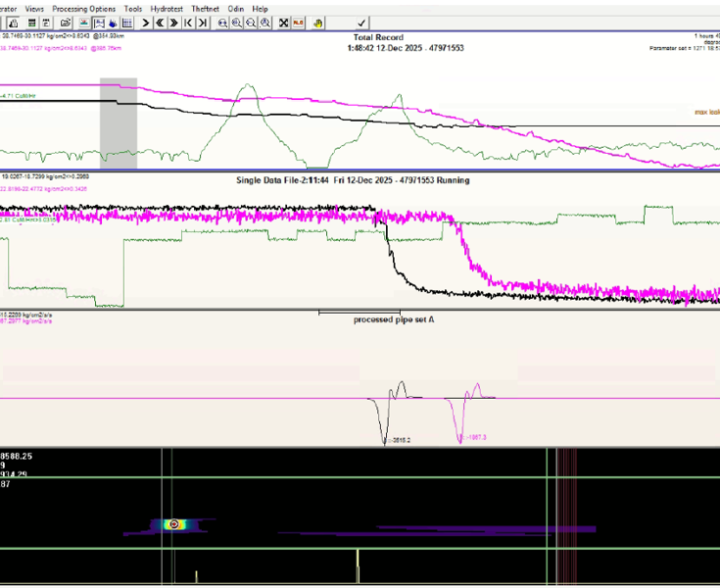Click the circular hotspot in the heatmap
This screenshot has width=720, height=588.
[174, 524]
